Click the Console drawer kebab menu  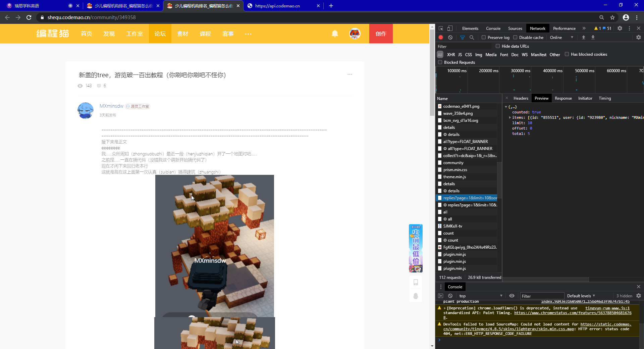tap(441, 287)
